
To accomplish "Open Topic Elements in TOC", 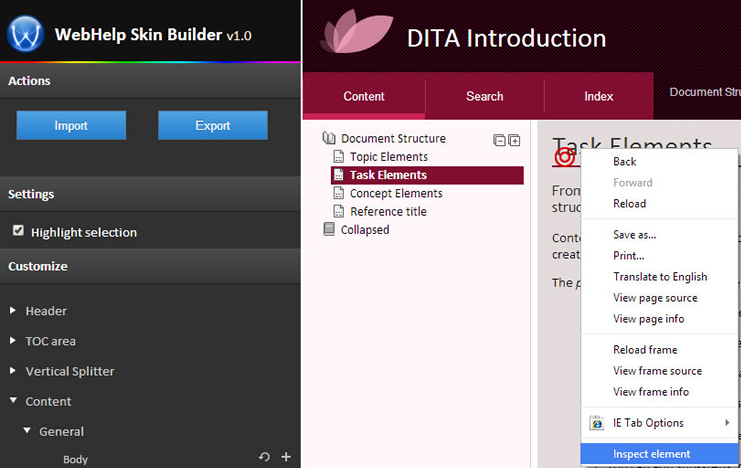I will pos(388,156).
